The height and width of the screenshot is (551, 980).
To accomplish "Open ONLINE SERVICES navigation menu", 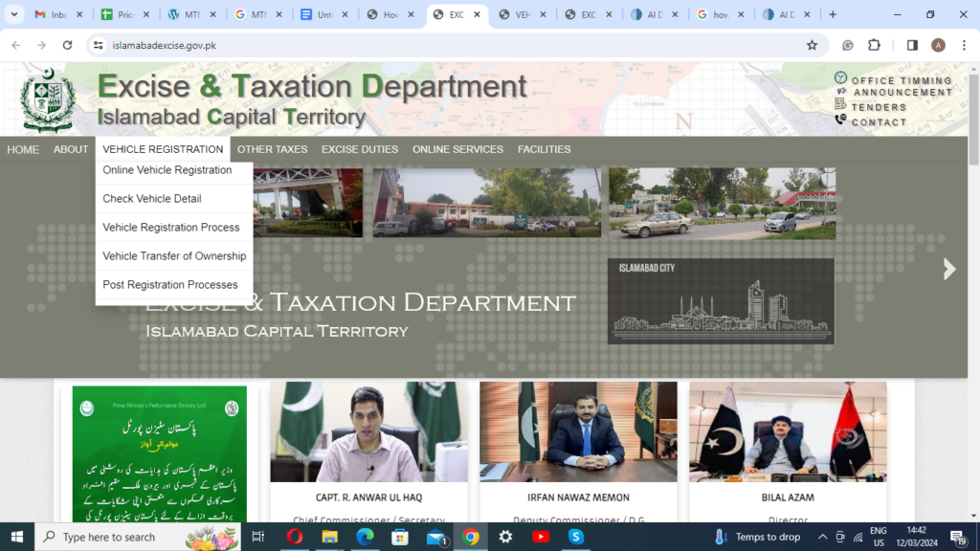I will (457, 149).
